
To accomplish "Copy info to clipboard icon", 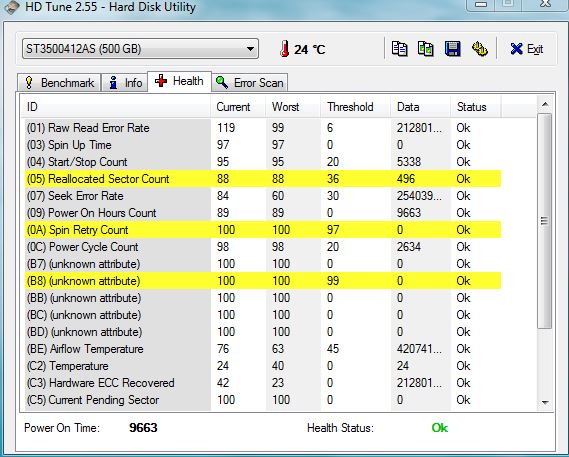I will tap(400, 49).
